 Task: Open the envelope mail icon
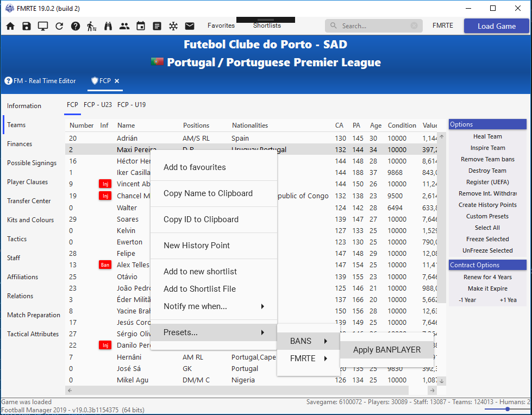(190, 26)
